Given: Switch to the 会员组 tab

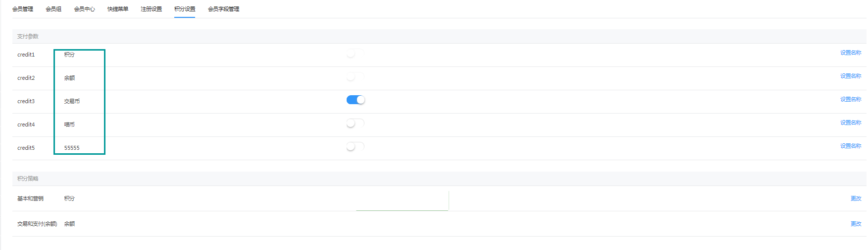Looking at the screenshot, I should [53, 9].
